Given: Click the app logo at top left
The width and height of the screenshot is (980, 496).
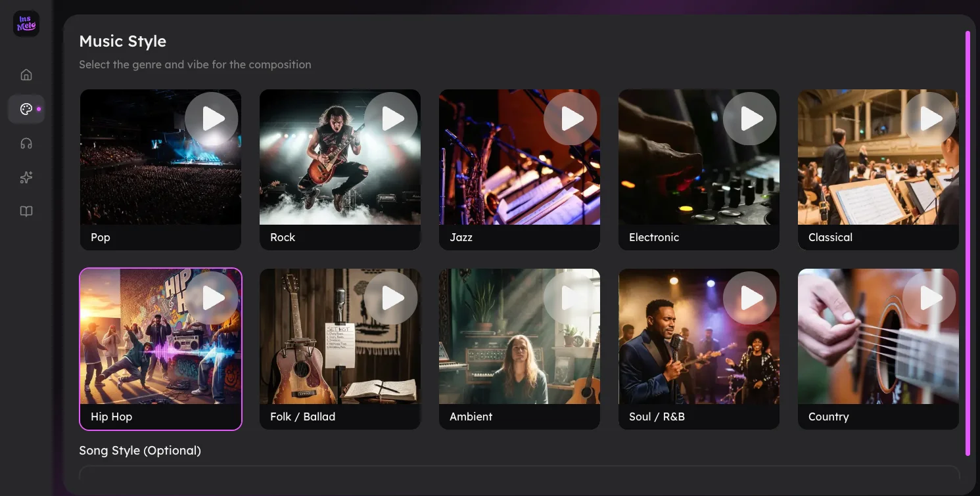Looking at the screenshot, I should click(x=26, y=24).
